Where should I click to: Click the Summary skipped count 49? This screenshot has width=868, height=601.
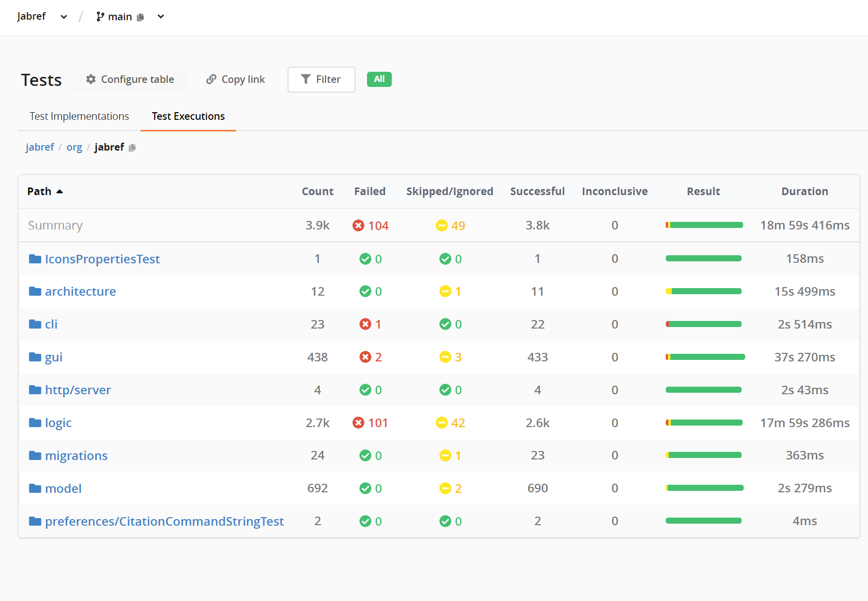[x=458, y=226]
